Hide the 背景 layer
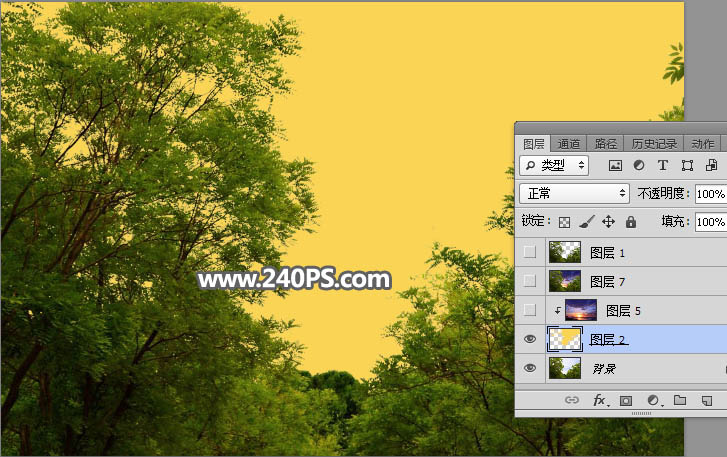This screenshot has width=727, height=457. click(x=530, y=368)
